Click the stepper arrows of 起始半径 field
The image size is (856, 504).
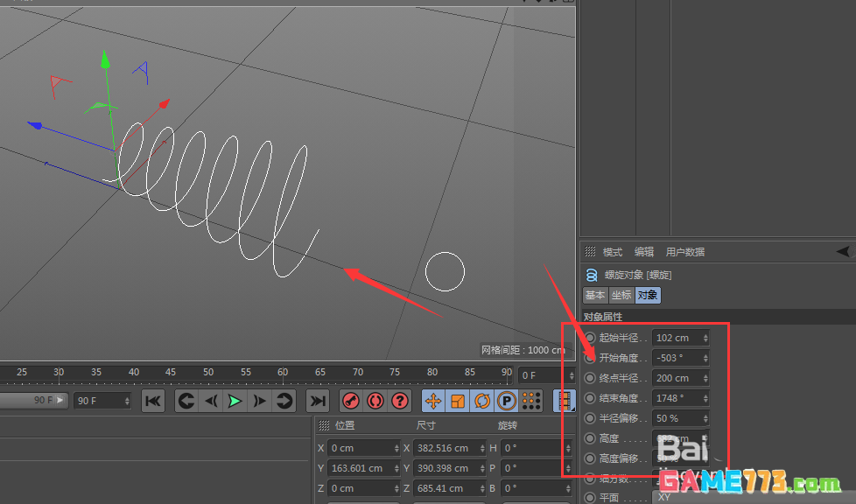[x=705, y=338]
